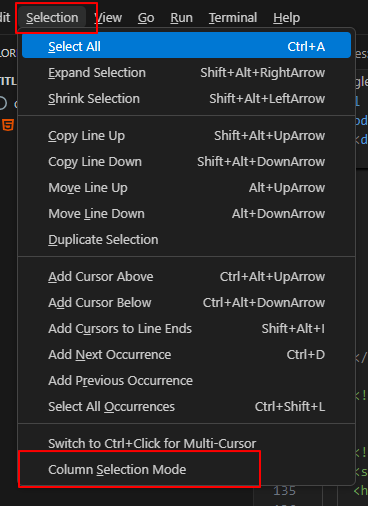
Task: Switch to Ctrl+Click for Multi-Cursor
Action: click(186, 444)
